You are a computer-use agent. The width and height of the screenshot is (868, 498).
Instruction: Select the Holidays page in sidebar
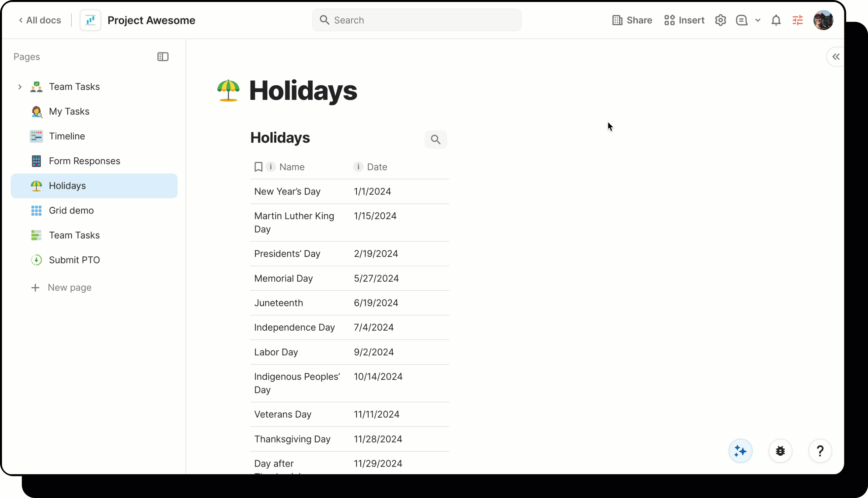point(94,186)
